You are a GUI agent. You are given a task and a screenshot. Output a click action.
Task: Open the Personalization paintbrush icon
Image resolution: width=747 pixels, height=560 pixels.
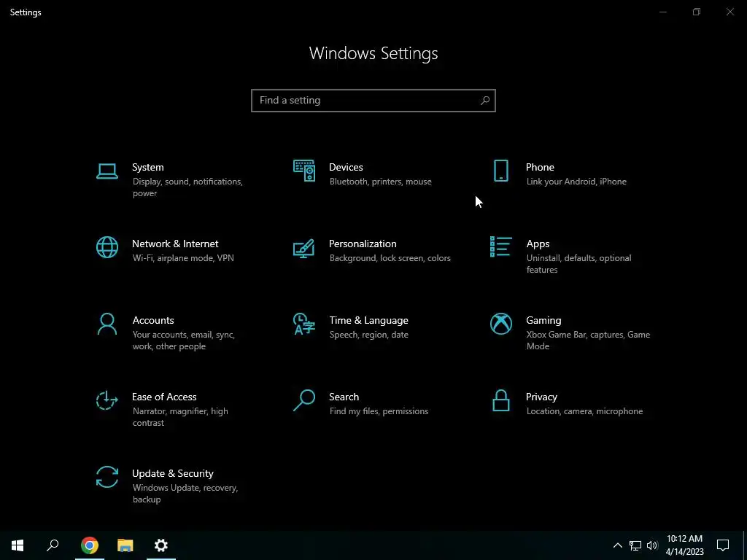304,248
